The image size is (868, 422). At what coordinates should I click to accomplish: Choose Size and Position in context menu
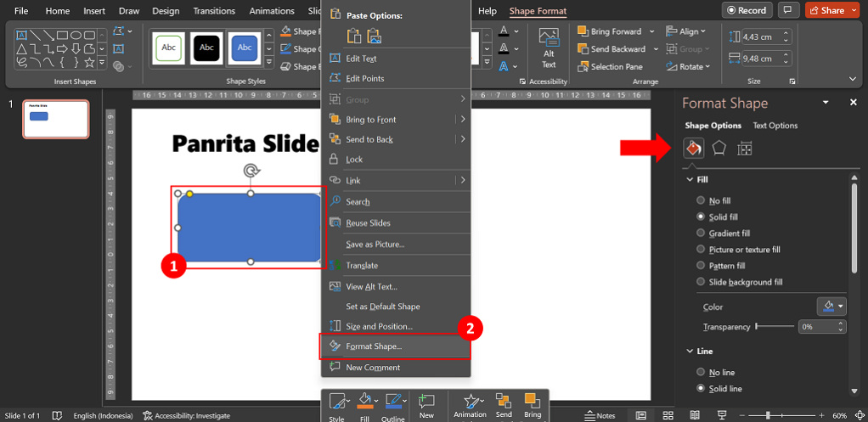click(x=395, y=326)
